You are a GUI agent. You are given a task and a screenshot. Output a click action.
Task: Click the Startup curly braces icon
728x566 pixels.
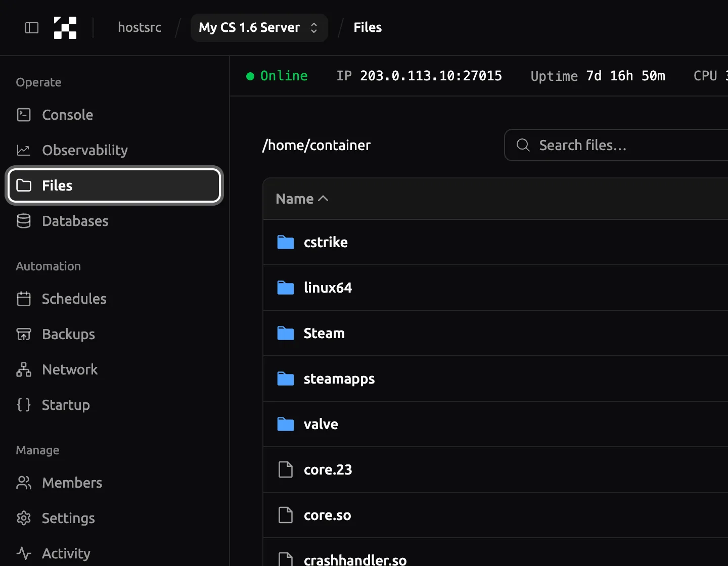click(24, 405)
